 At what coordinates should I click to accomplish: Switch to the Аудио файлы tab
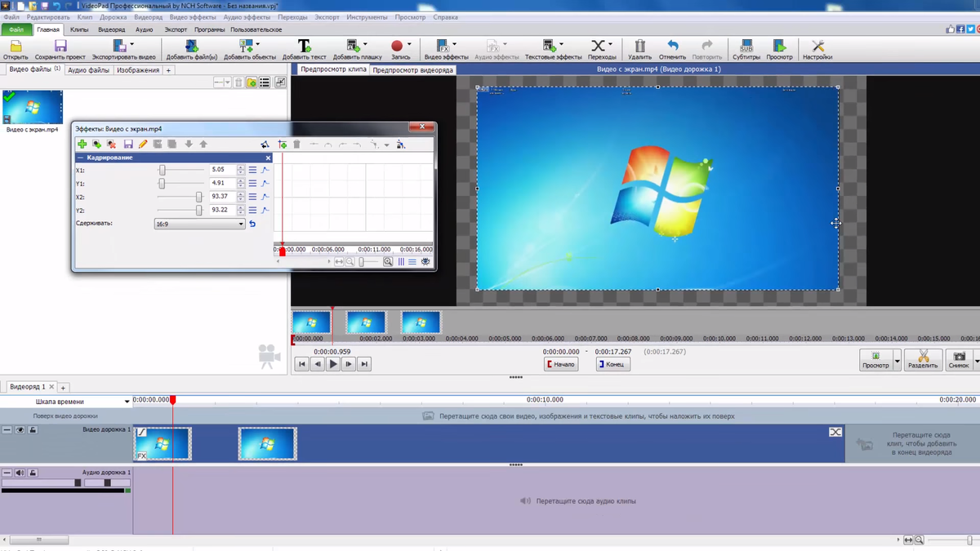pyautogui.click(x=88, y=70)
